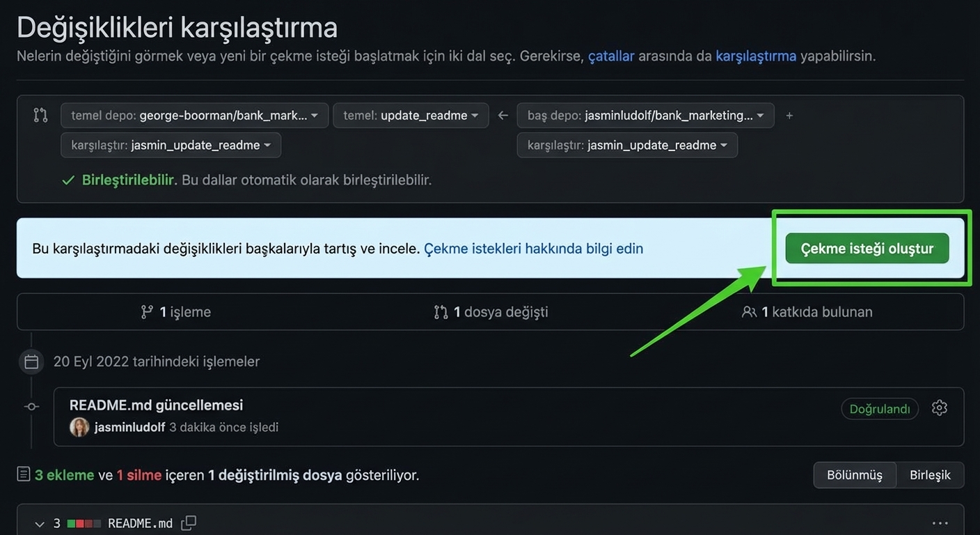Switch diff view to Bölünmüş
The width and height of the screenshot is (980, 535).
click(x=854, y=474)
